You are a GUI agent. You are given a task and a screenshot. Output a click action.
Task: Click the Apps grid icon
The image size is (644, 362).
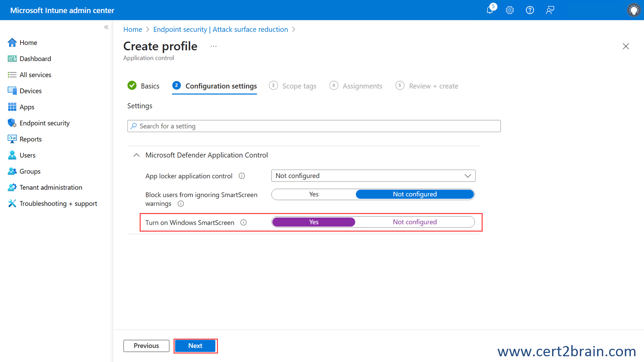pyautogui.click(x=12, y=107)
